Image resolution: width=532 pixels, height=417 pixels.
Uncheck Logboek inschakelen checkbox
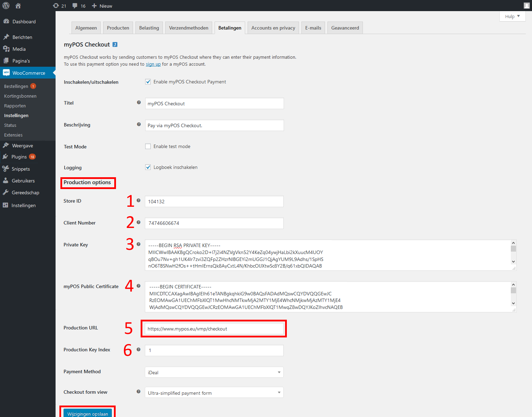tap(148, 167)
